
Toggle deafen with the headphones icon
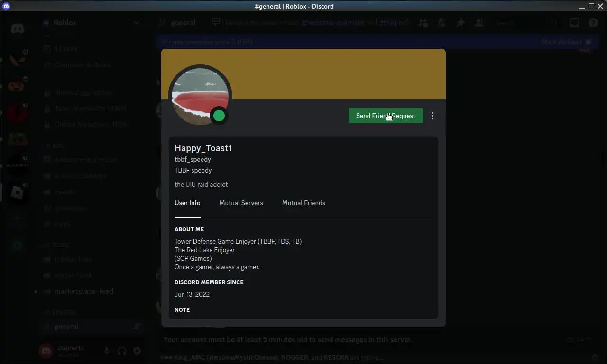click(x=122, y=351)
